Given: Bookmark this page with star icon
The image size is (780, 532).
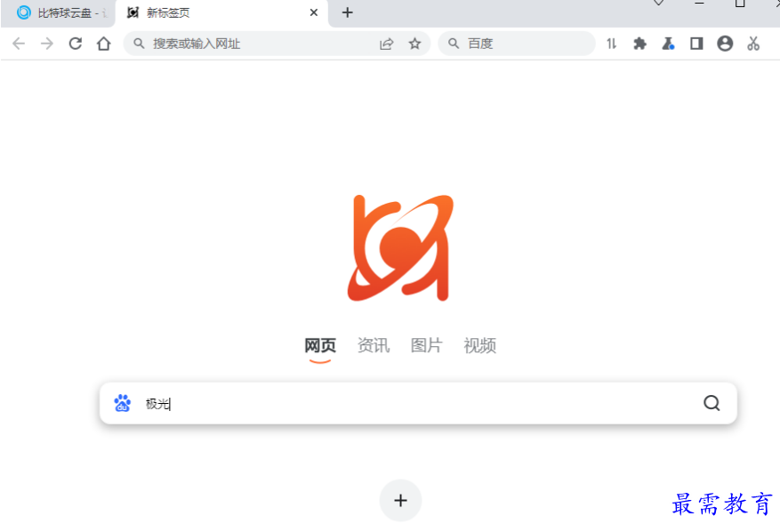Looking at the screenshot, I should tap(414, 44).
